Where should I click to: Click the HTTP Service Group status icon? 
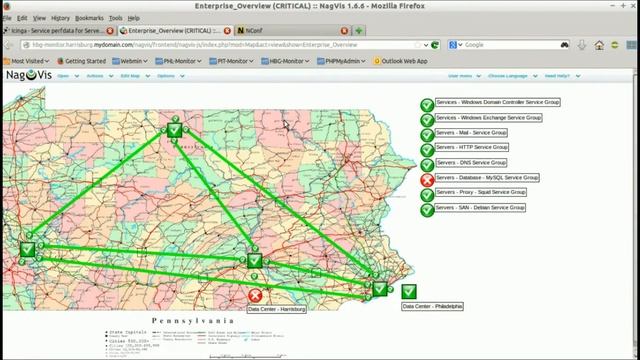click(x=427, y=150)
